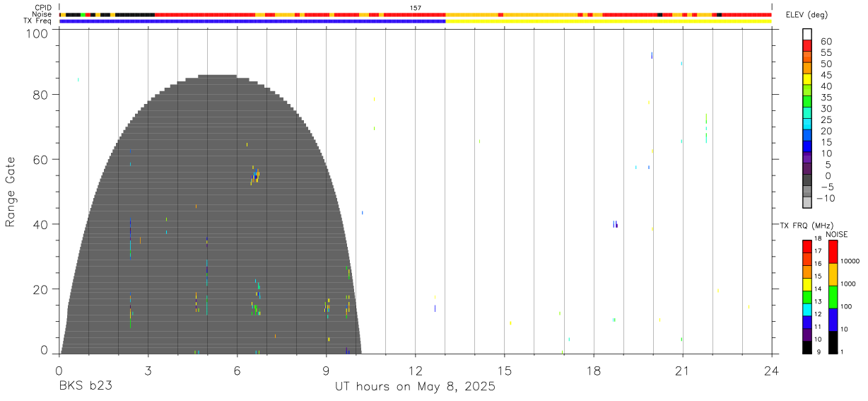Click the NOISE legend title

[x=836, y=235]
